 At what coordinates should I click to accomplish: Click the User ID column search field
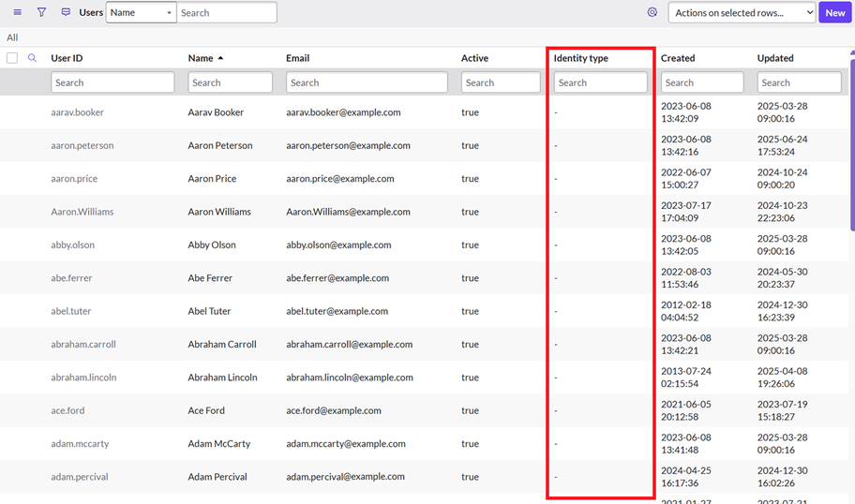tap(112, 82)
